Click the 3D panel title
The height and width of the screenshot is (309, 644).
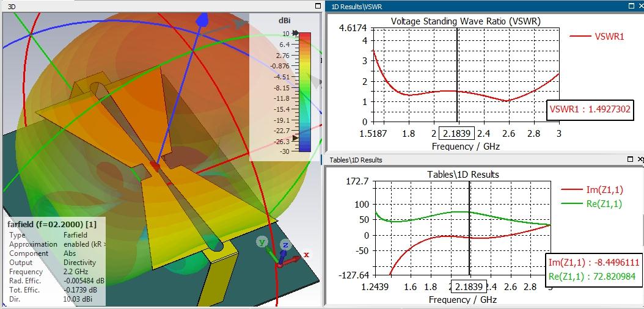[12, 7]
